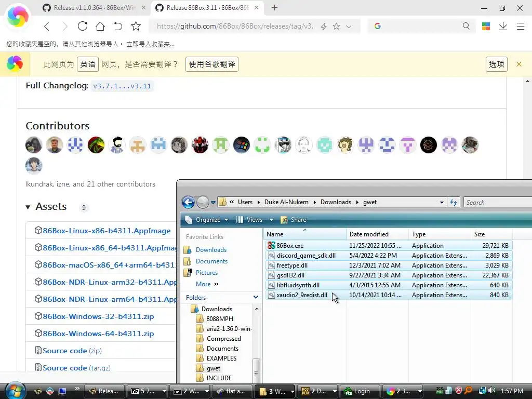Sort files by the Size column

click(491, 234)
